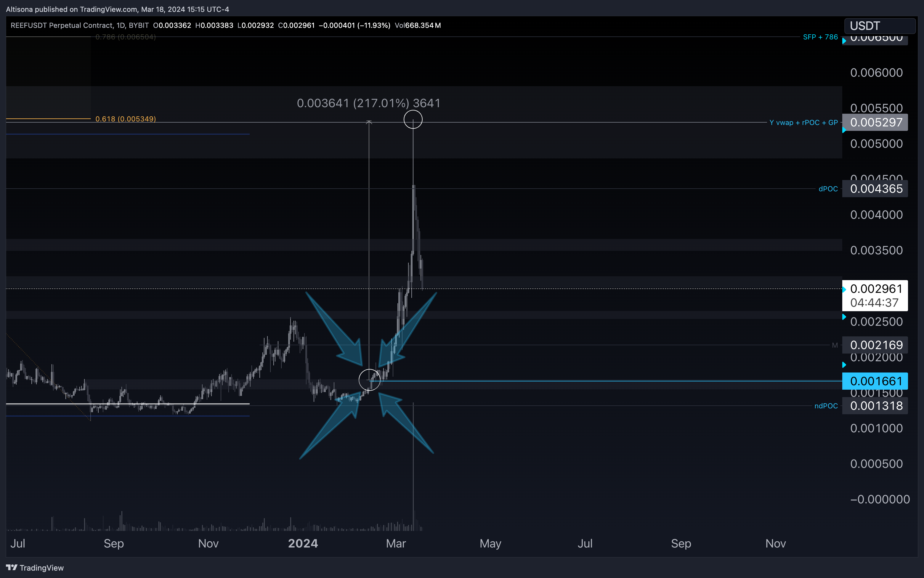Click the 0.002169 monthly level price label
The image size is (924, 578).
point(875,345)
